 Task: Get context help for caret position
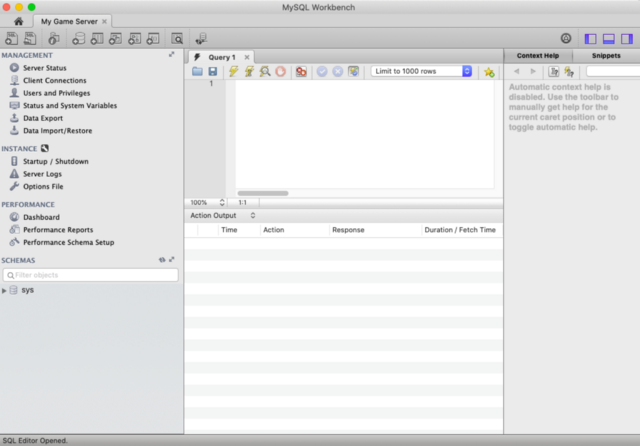click(553, 72)
